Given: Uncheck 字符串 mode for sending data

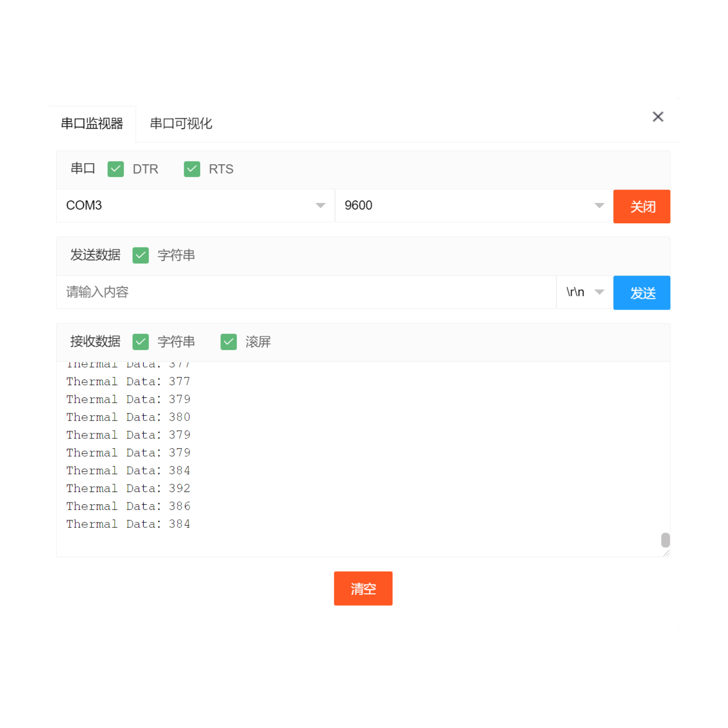Looking at the screenshot, I should click(x=141, y=255).
